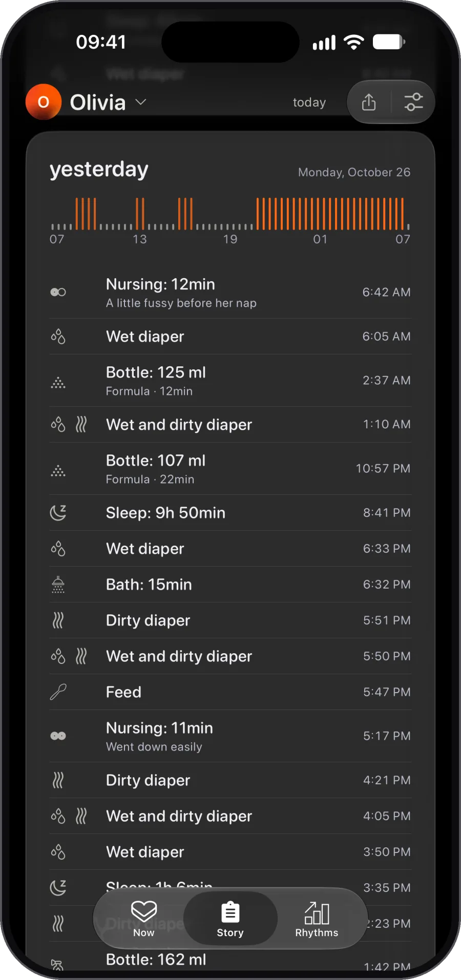
Task: Select the 1:10 AM time label
Action: 387,425
